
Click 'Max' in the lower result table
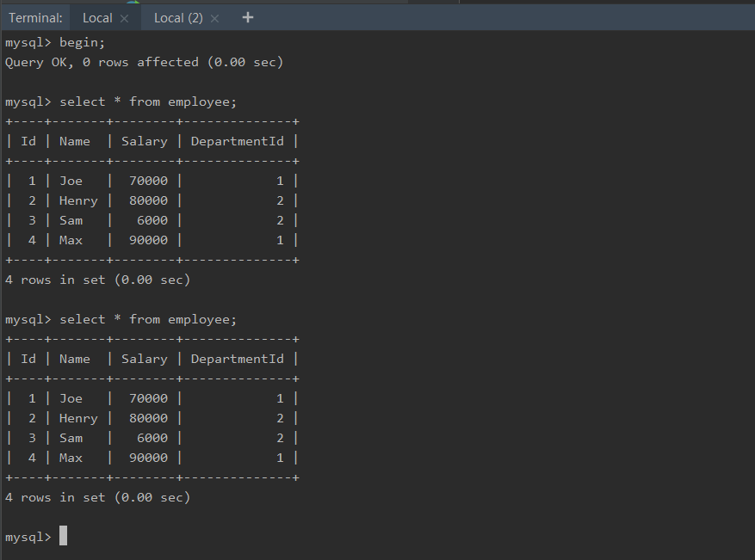(71, 458)
